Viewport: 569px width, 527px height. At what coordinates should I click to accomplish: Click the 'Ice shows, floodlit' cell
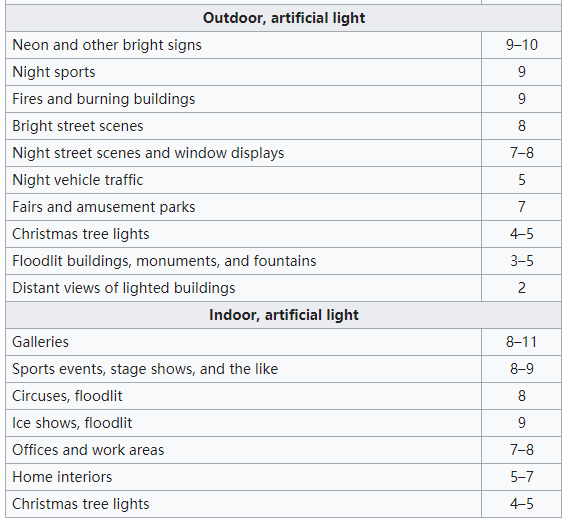click(243, 423)
